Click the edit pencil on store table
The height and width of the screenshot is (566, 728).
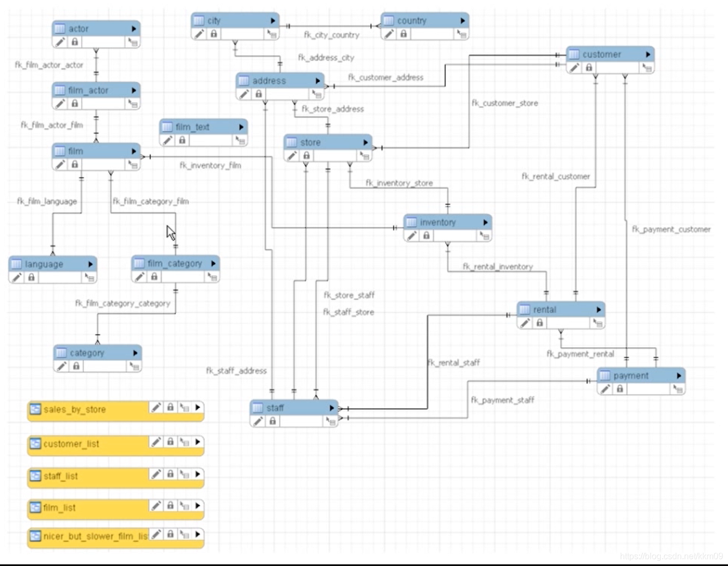coord(292,156)
